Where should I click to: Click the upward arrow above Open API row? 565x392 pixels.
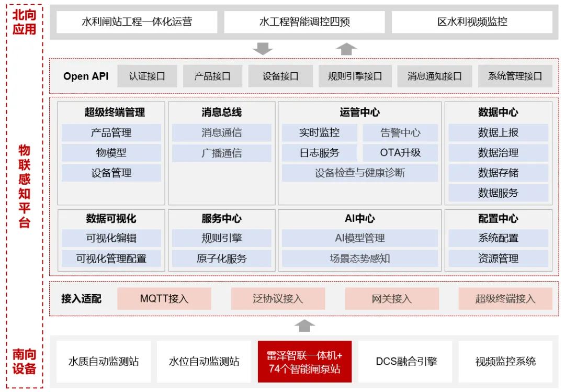pos(346,49)
